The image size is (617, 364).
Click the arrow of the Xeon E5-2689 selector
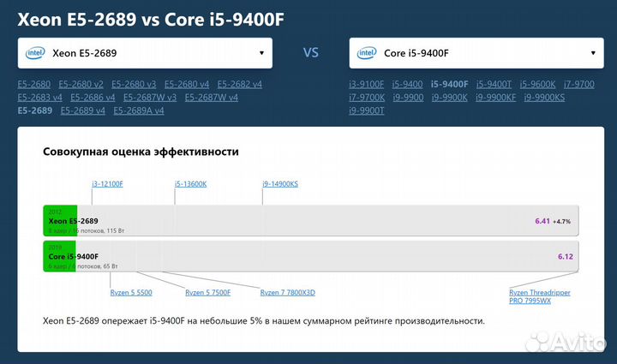click(261, 53)
